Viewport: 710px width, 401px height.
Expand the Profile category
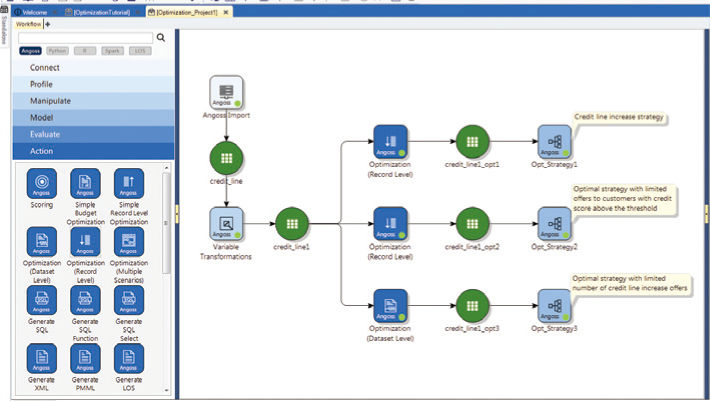coord(93,84)
